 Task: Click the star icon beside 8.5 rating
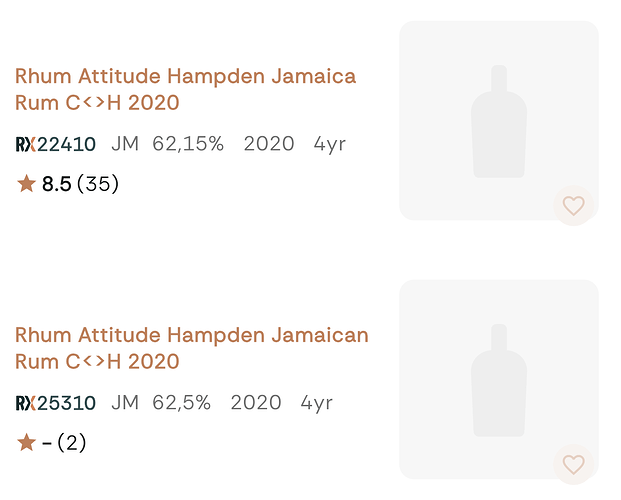[27, 184]
